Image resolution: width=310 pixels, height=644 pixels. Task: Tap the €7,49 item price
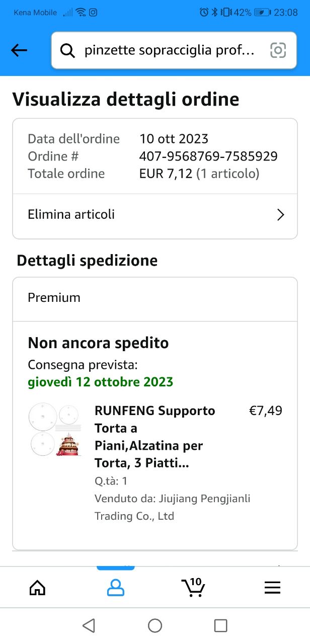[266, 411]
